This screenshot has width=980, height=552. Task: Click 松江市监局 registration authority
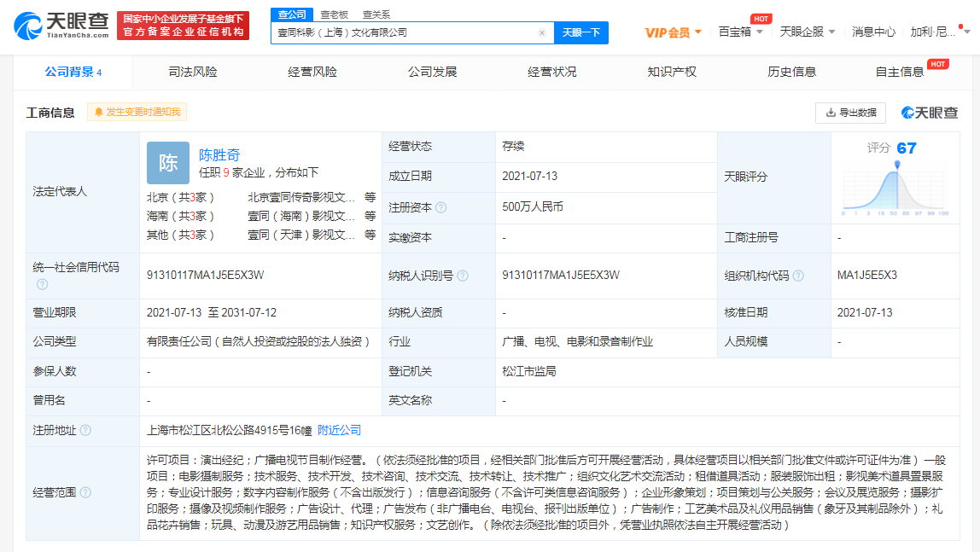point(528,371)
